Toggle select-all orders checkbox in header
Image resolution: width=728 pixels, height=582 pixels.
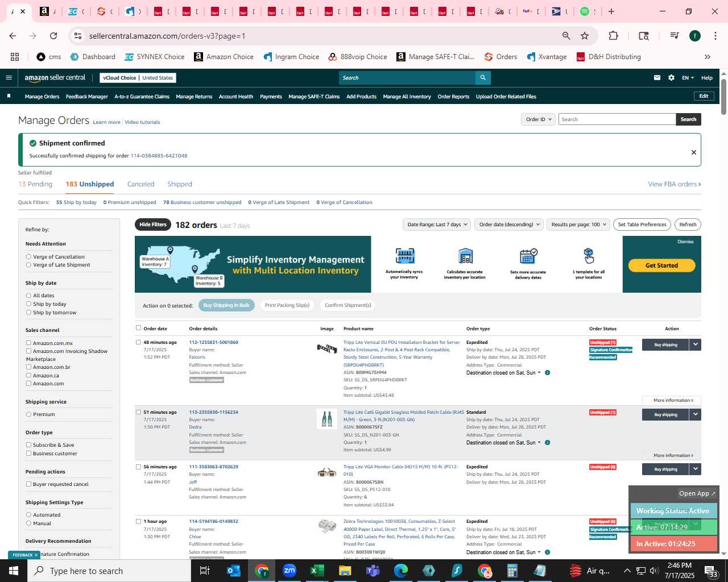(x=138, y=328)
